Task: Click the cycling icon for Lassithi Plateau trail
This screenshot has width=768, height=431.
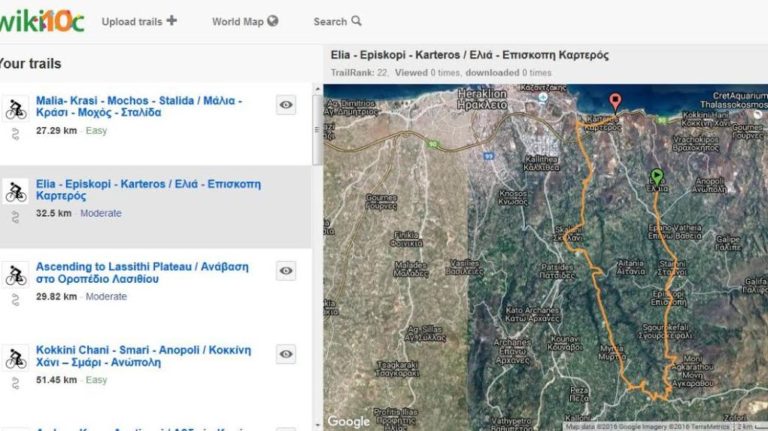Action: click(x=16, y=275)
